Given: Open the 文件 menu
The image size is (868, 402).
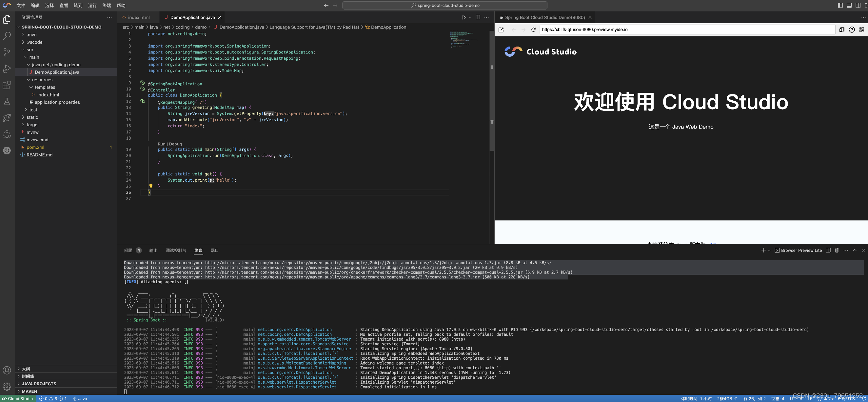Looking at the screenshot, I should 21,5.
